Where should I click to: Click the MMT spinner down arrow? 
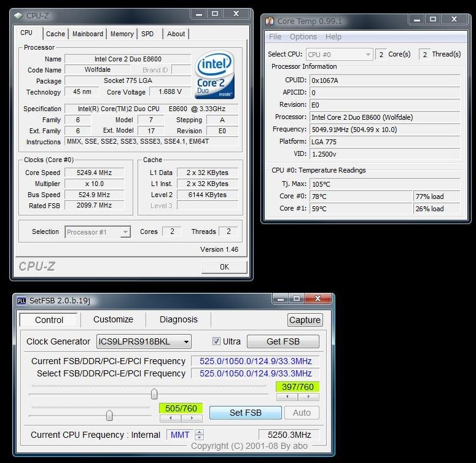coord(200,437)
